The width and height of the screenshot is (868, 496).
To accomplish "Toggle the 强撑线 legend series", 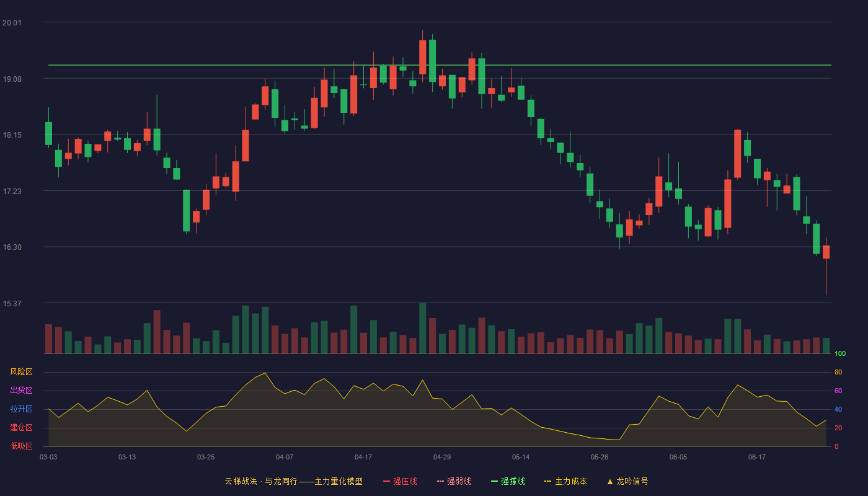I will tap(508, 481).
